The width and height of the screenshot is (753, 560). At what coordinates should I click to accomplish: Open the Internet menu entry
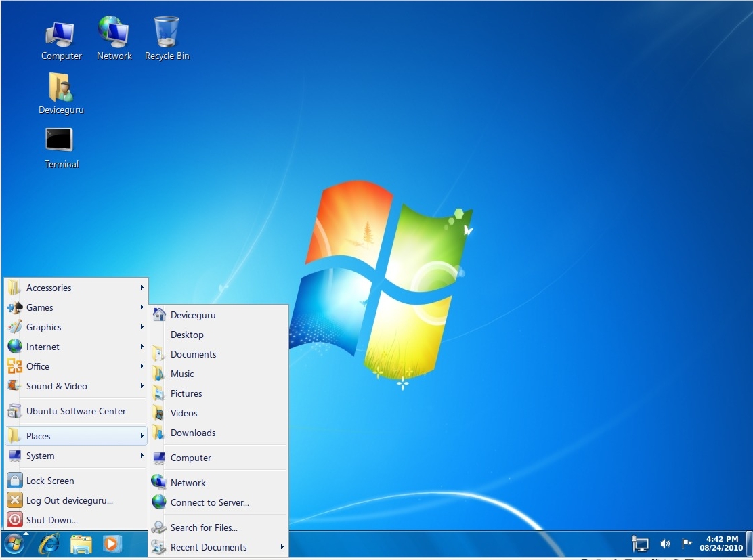click(76, 347)
